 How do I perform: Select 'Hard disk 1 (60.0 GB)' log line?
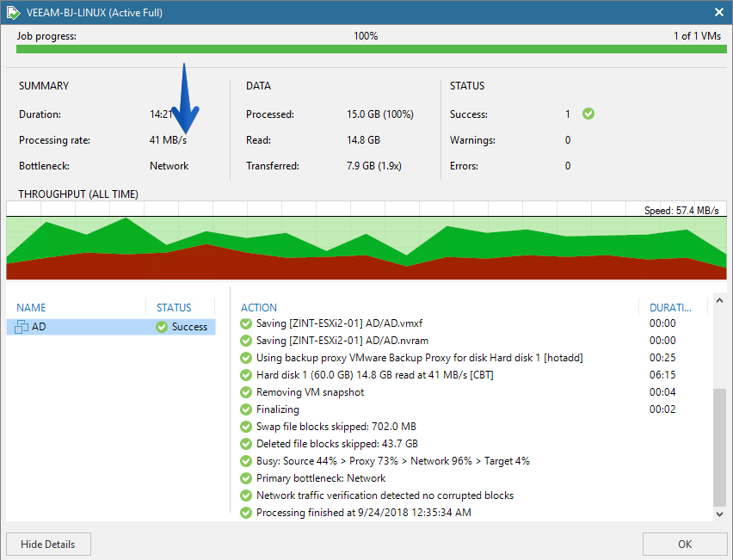tap(375, 375)
